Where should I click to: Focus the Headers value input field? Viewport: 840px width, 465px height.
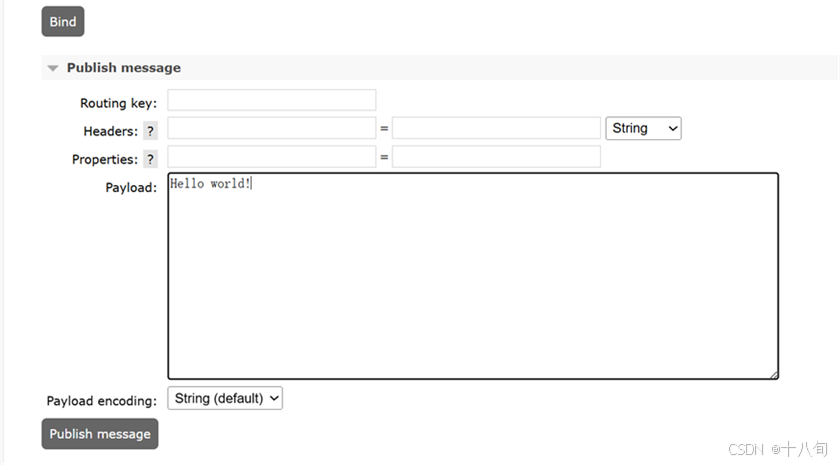click(x=496, y=128)
